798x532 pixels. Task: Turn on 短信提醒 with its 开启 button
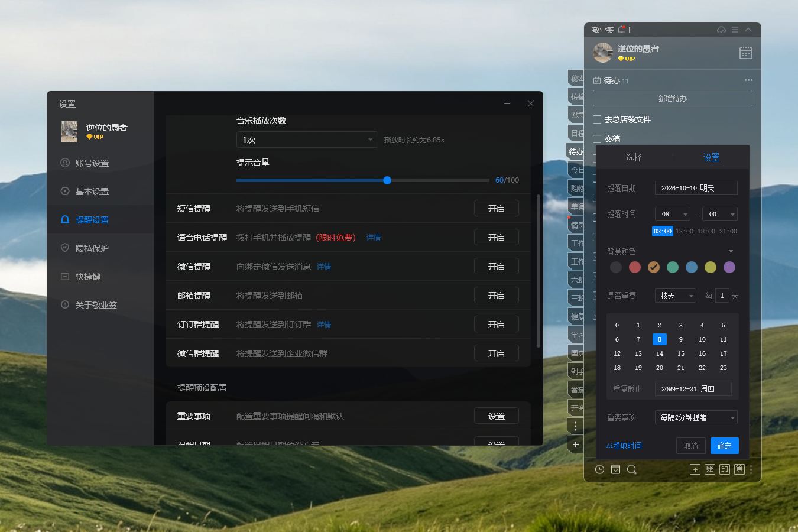pyautogui.click(x=497, y=209)
